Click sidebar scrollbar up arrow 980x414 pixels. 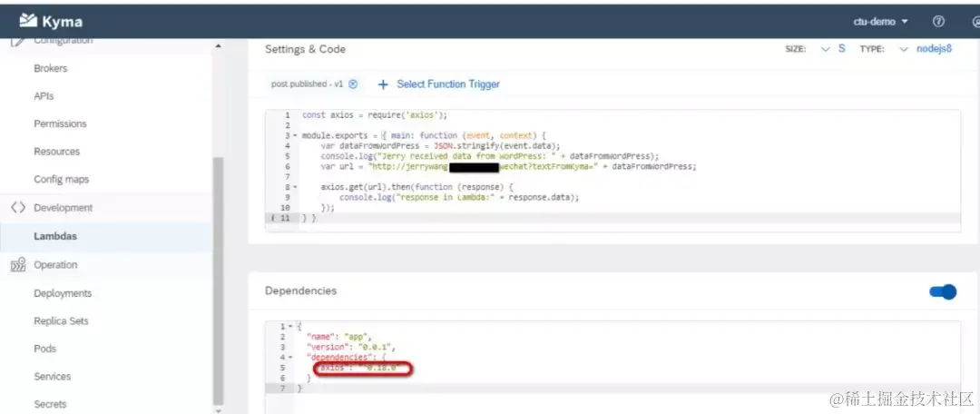218,46
